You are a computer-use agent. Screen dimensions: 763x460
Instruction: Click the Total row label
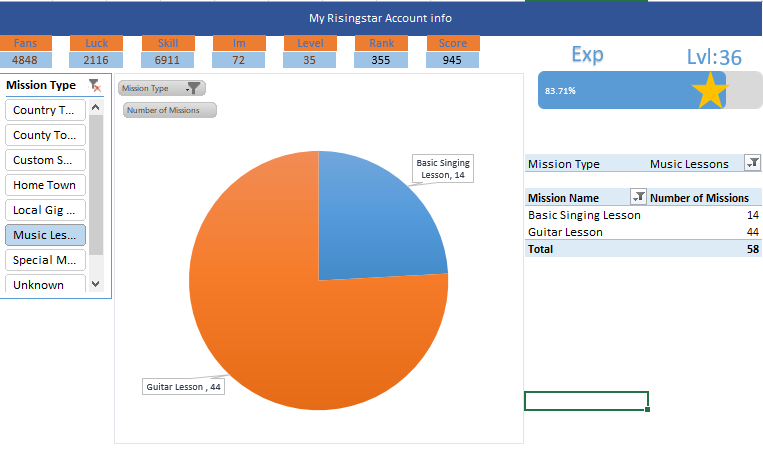[541, 249]
